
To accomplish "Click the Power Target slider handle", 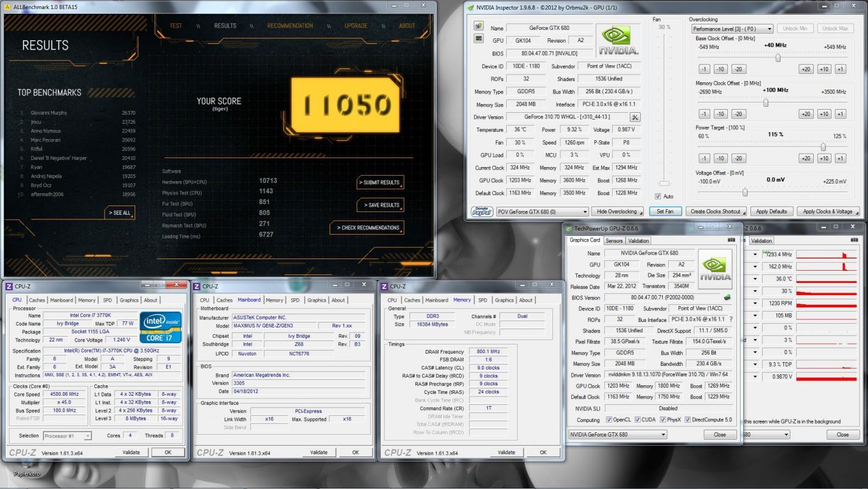I will (824, 147).
